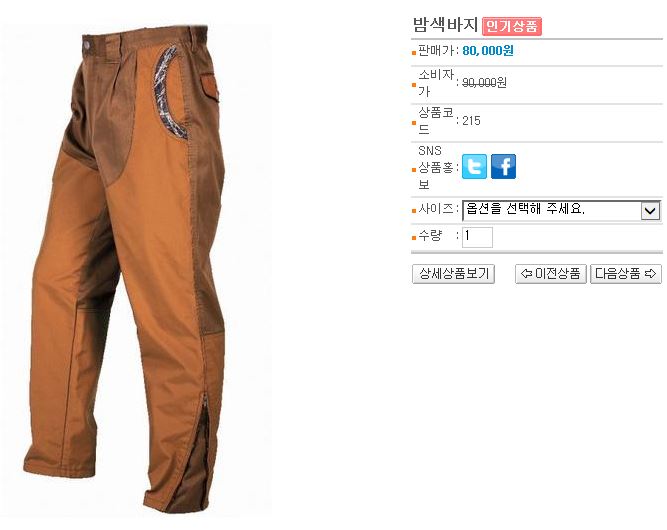Expand size list via the chevron arrow
The image size is (667, 530).
point(650,211)
